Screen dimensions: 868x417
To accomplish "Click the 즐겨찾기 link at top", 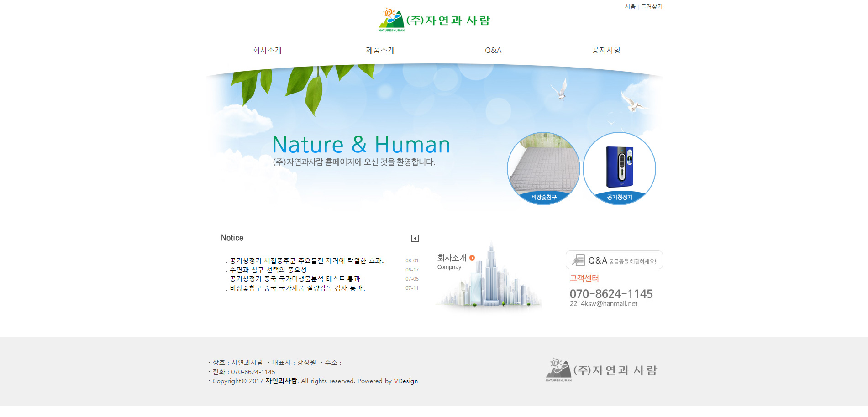I will point(652,6).
